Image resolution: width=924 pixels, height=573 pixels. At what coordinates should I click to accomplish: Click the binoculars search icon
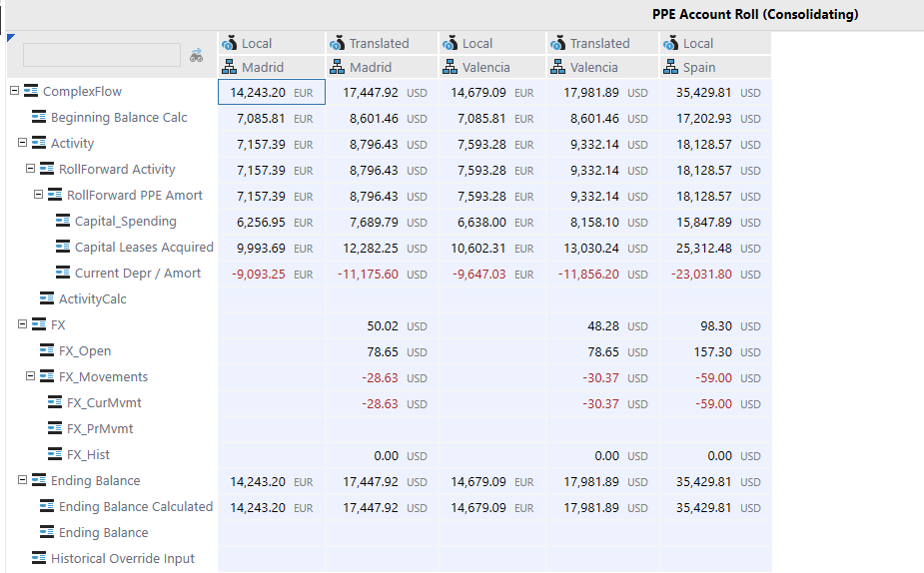point(196,56)
